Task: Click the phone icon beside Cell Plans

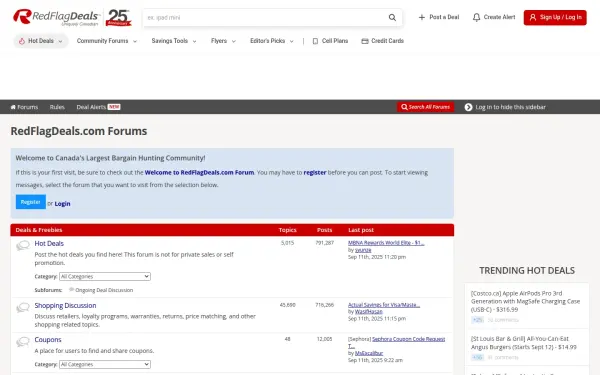Action: (x=315, y=41)
